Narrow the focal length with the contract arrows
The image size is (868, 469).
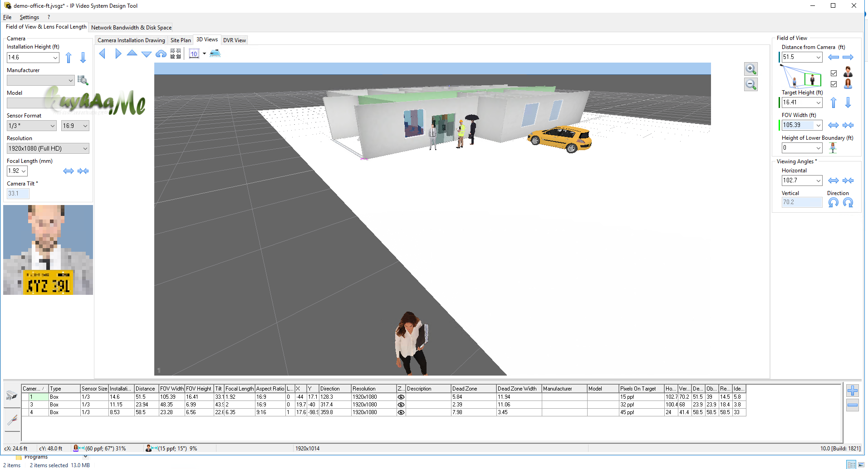point(83,171)
